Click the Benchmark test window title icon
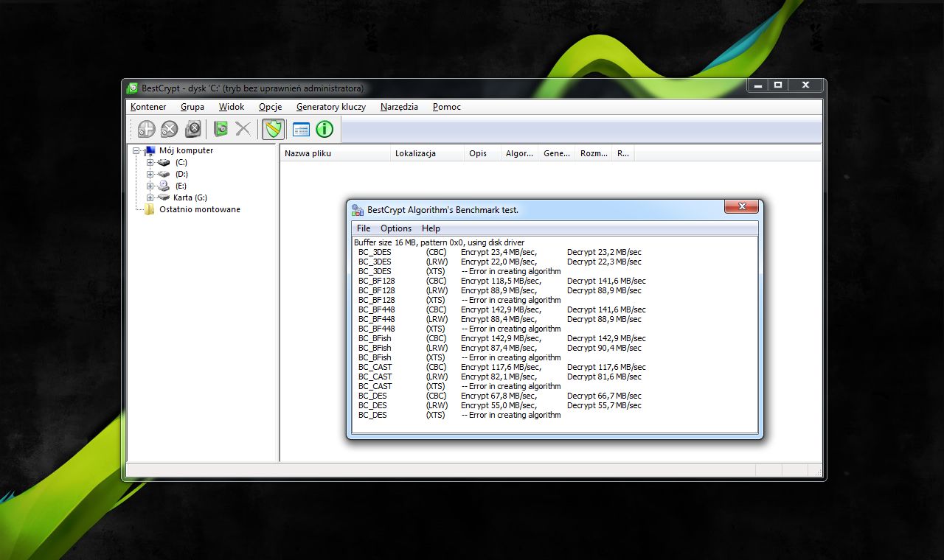The height and width of the screenshot is (560, 944). 358,210
